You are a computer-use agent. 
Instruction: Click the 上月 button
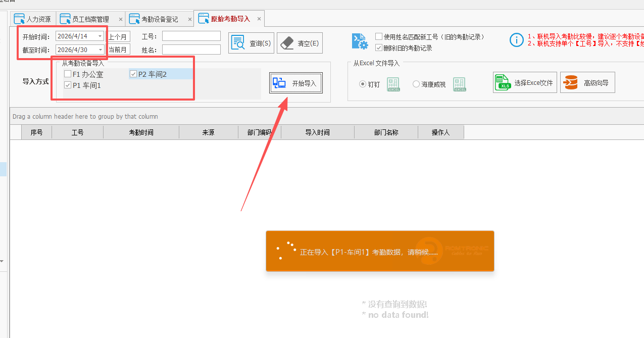coord(119,36)
